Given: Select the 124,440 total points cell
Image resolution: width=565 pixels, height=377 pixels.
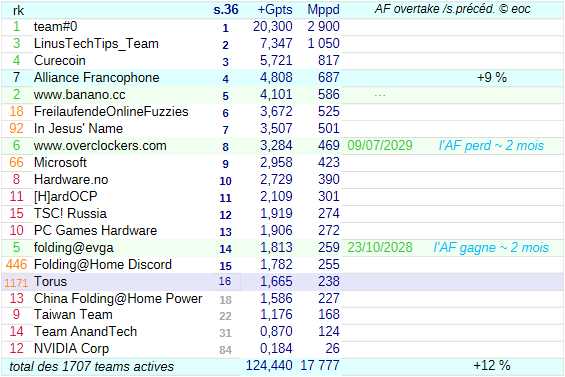Looking at the screenshot, I should (x=269, y=366).
